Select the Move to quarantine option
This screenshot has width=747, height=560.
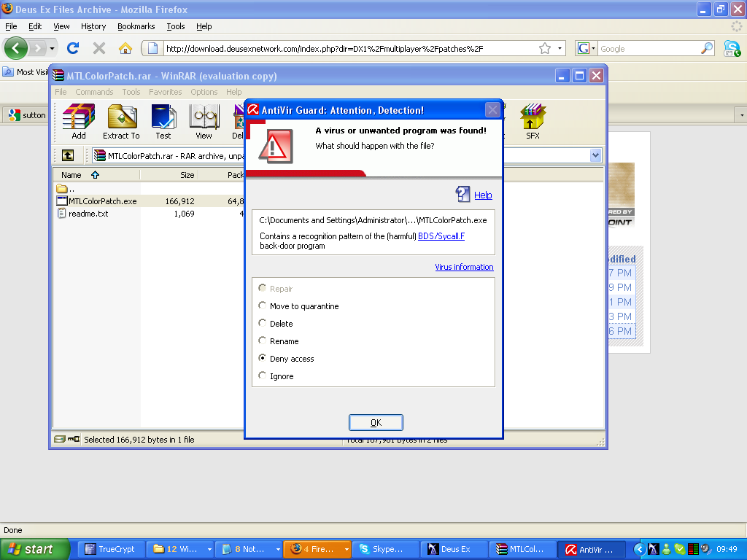[263, 306]
